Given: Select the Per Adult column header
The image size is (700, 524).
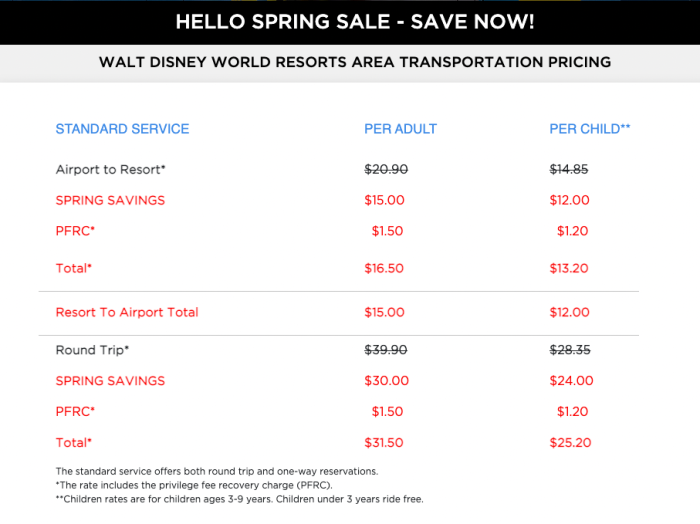Looking at the screenshot, I should click(400, 129).
